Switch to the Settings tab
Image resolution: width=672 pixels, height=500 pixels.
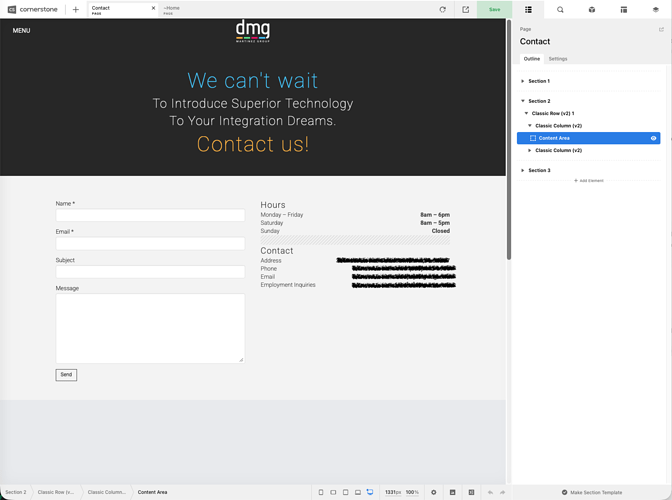pos(558,59)
